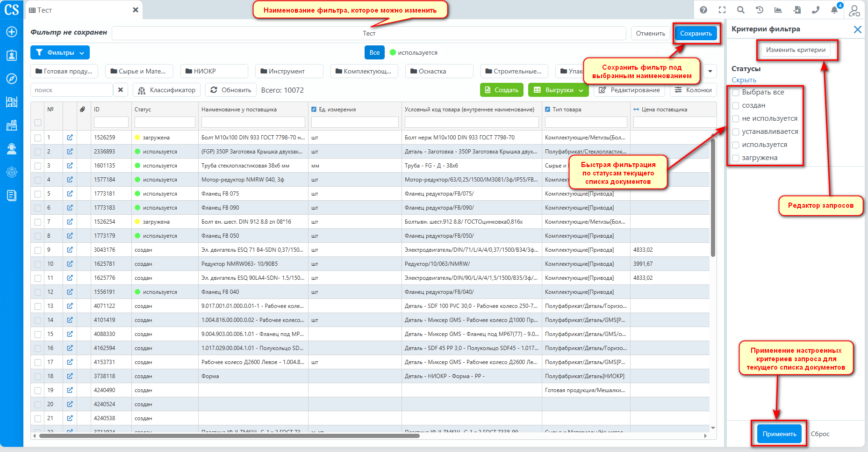
Task: Click the filter name field 'Тест'
Action: tap(368, 33)
